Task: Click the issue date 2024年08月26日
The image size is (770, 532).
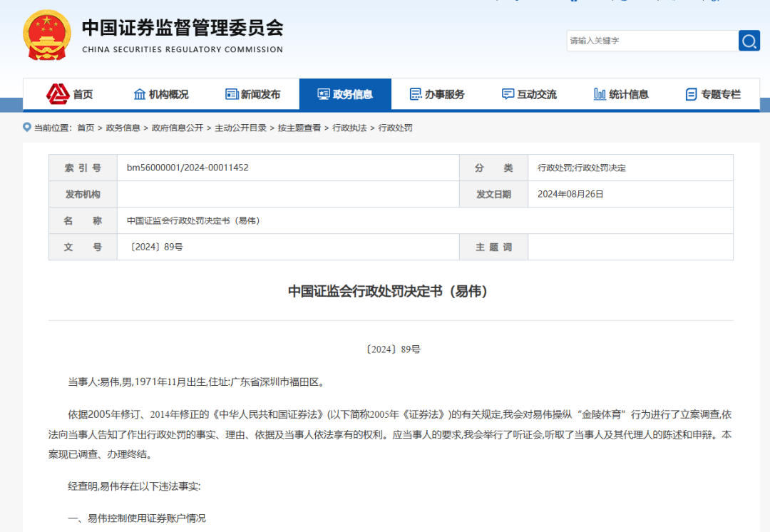Action: 570,194
